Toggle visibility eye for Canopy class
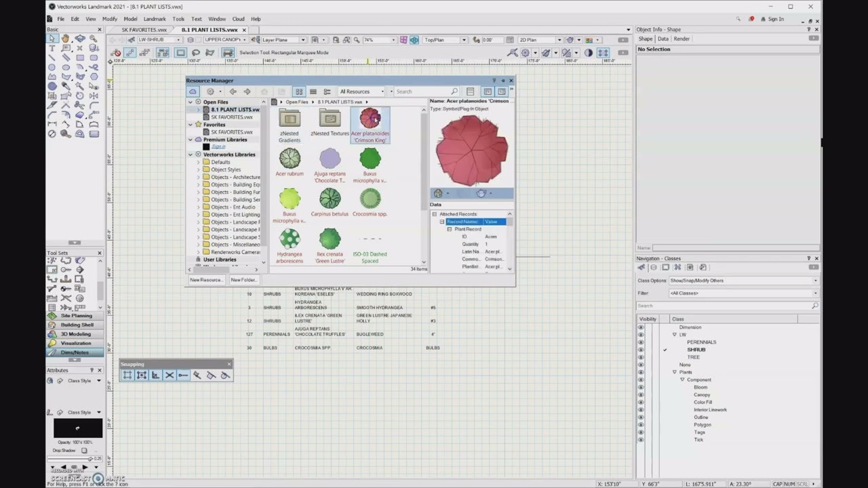Image resolution: width=868 pixels, height=488 pixels. [641, 395]
